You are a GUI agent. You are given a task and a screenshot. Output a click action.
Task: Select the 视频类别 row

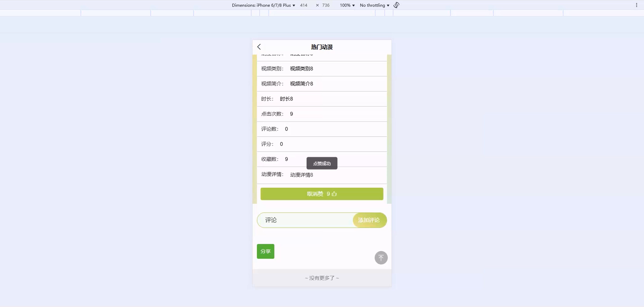pyautogui.click(x=322, y=69)
